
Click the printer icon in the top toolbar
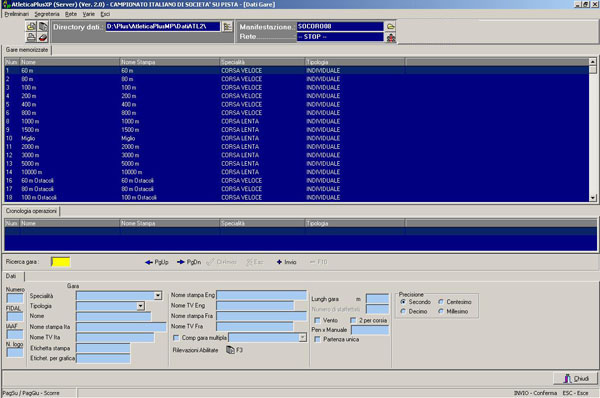(31, 37)
